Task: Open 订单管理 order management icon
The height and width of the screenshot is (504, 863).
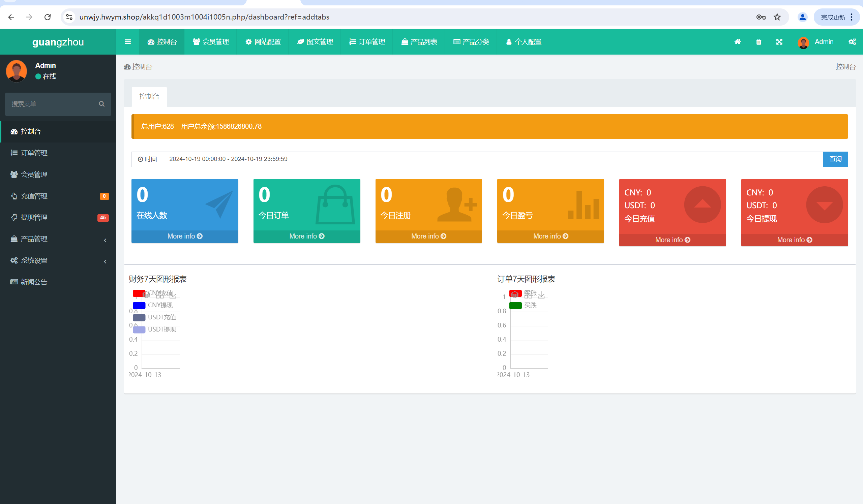Action: pos(13,152)
